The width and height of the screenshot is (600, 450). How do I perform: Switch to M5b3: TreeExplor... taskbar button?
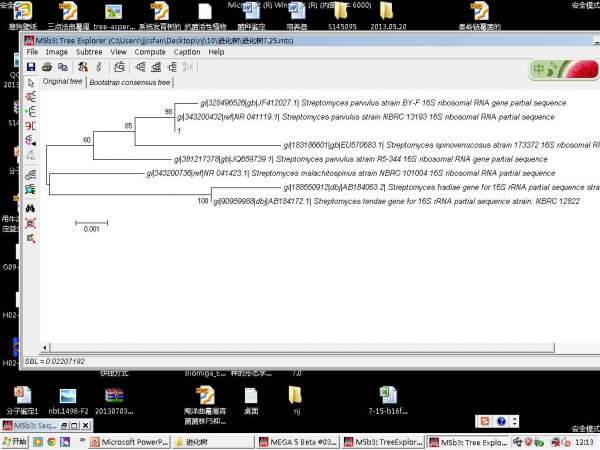[x=383, y=442]
